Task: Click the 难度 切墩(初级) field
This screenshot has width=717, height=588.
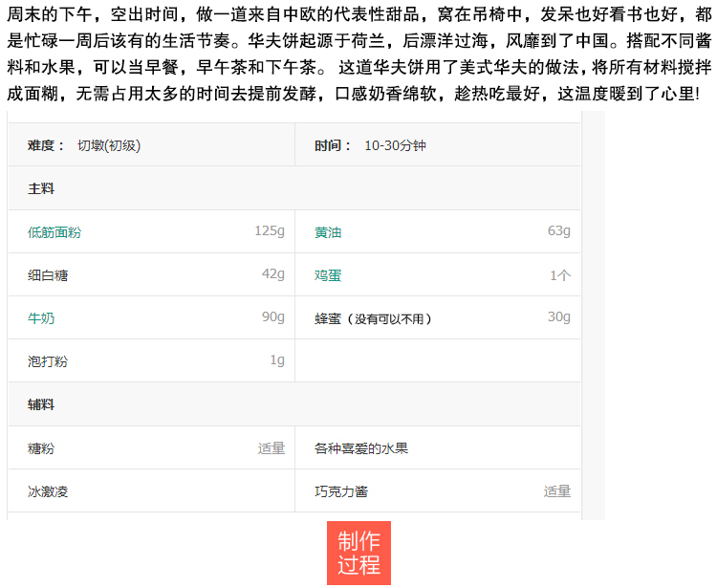Action: coord(151,145)
